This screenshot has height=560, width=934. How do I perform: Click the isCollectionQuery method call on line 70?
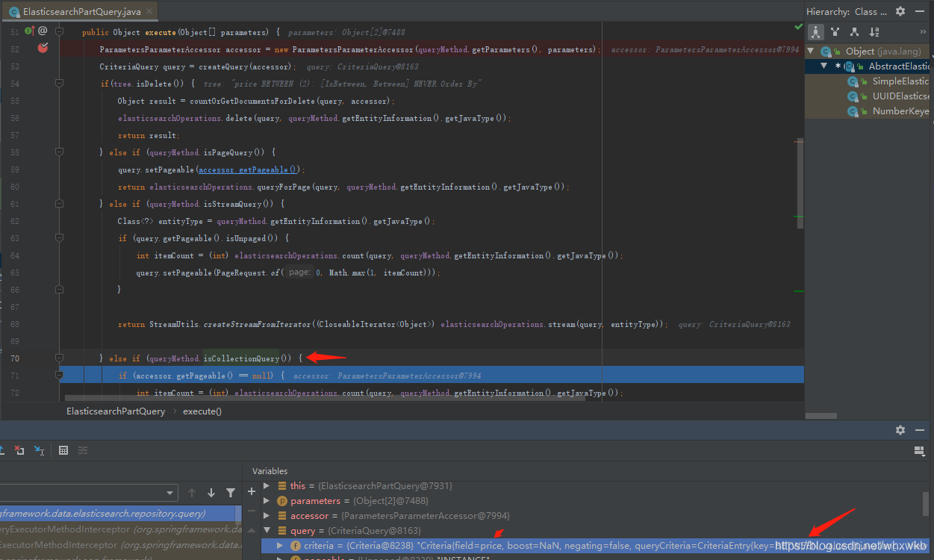pyautogui.click(x=241, y=358)
